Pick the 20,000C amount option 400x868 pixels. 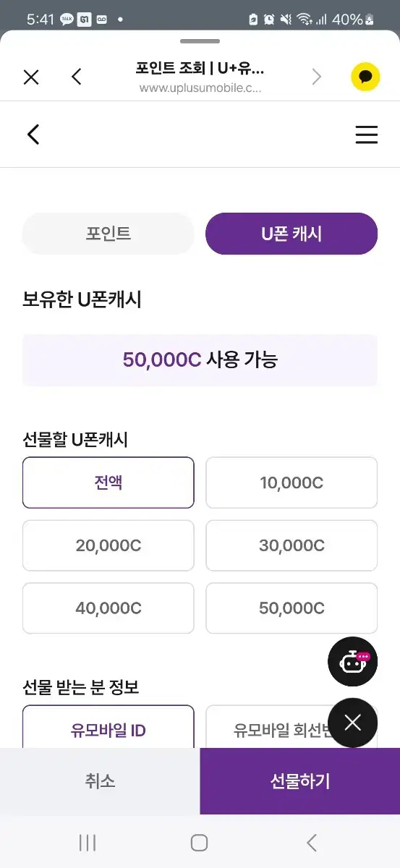coord(108,545)
